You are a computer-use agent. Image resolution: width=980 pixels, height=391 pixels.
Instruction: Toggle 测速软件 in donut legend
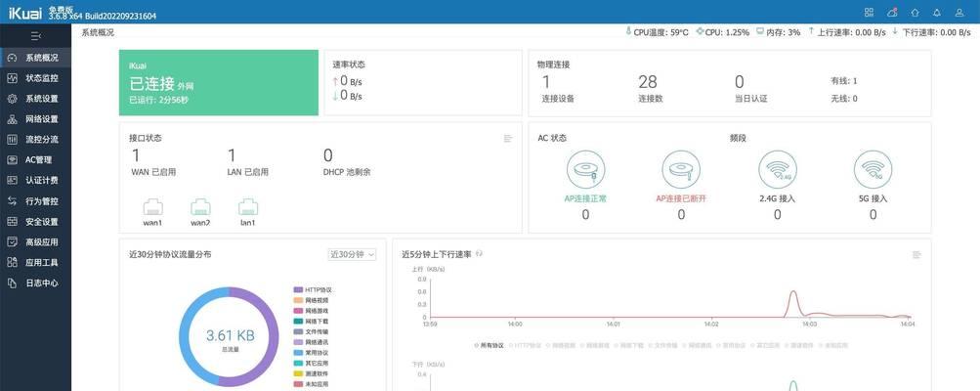click(312, 373)
